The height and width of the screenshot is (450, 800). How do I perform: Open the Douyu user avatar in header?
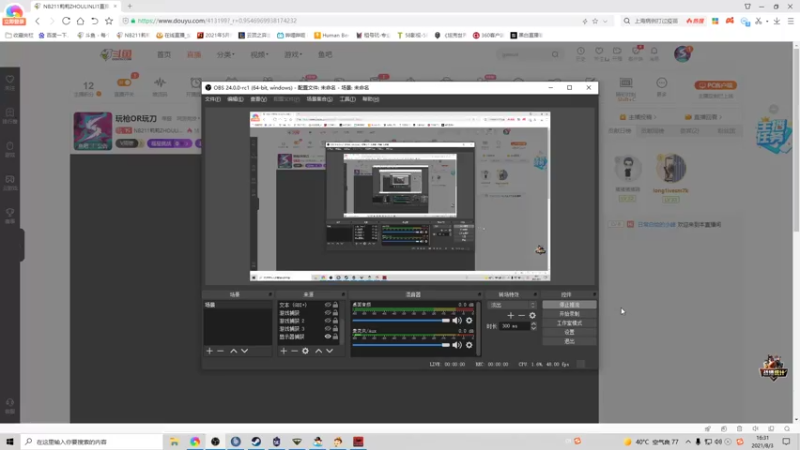click(x=682, y=54)
